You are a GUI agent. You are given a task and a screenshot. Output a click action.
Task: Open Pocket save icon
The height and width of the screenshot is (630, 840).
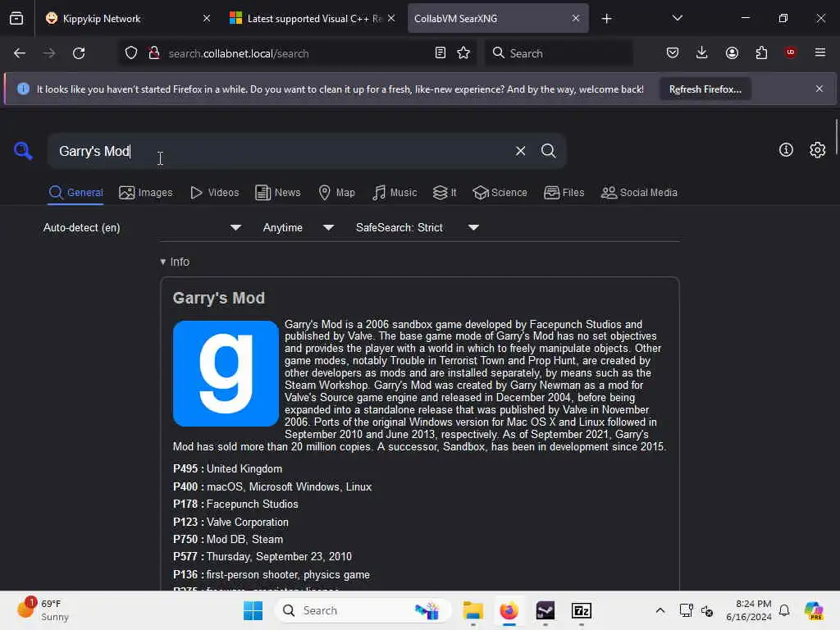click(x=673, y=53)
